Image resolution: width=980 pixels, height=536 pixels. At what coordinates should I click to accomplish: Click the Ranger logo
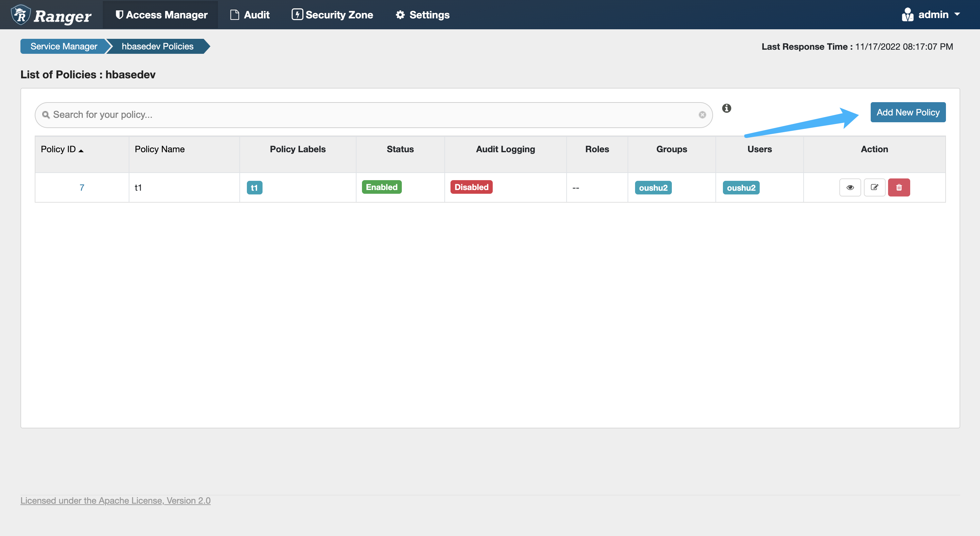click(51, 15)
